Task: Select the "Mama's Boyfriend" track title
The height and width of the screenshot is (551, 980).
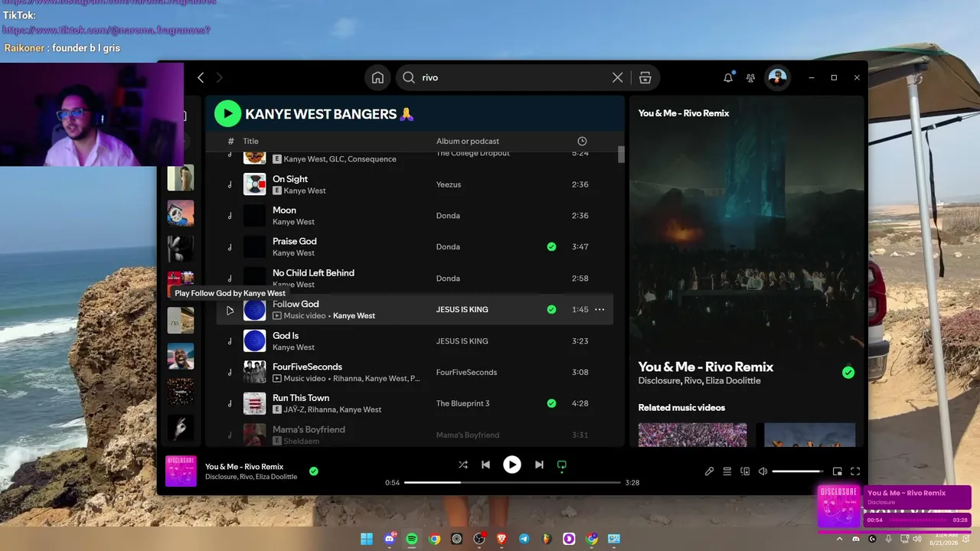Action: (309, 430)
